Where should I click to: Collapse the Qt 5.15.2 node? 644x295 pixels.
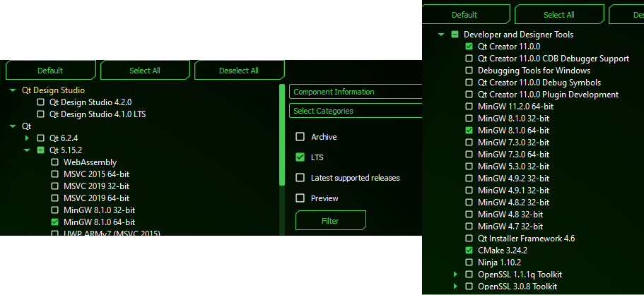point(27,150)
